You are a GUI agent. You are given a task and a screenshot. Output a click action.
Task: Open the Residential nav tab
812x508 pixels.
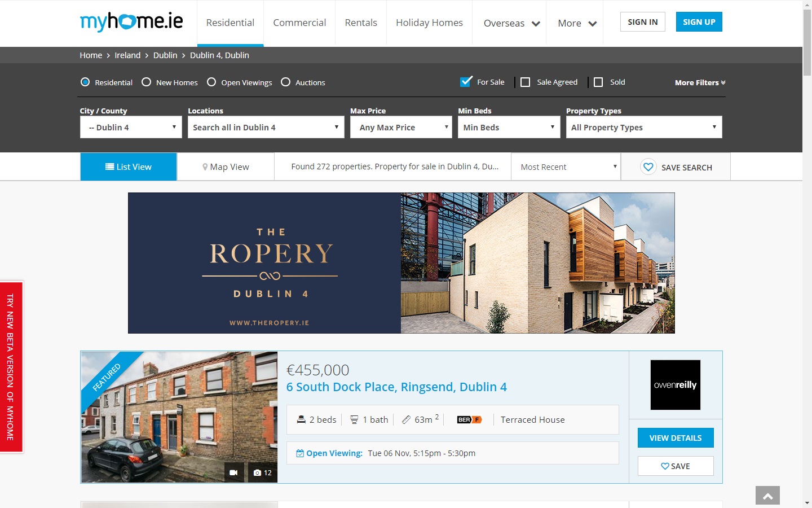[230, 23]
